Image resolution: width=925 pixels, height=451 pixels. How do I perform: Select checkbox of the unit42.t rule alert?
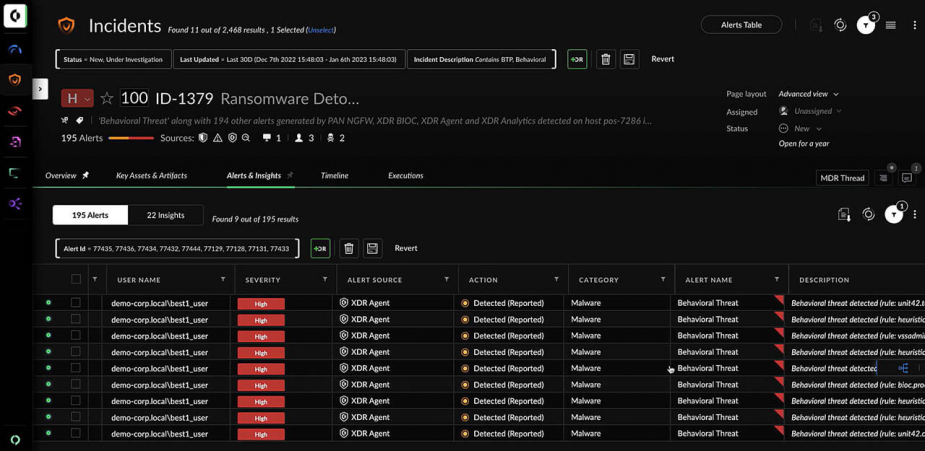pyautogui.click(x=76, y=302)
